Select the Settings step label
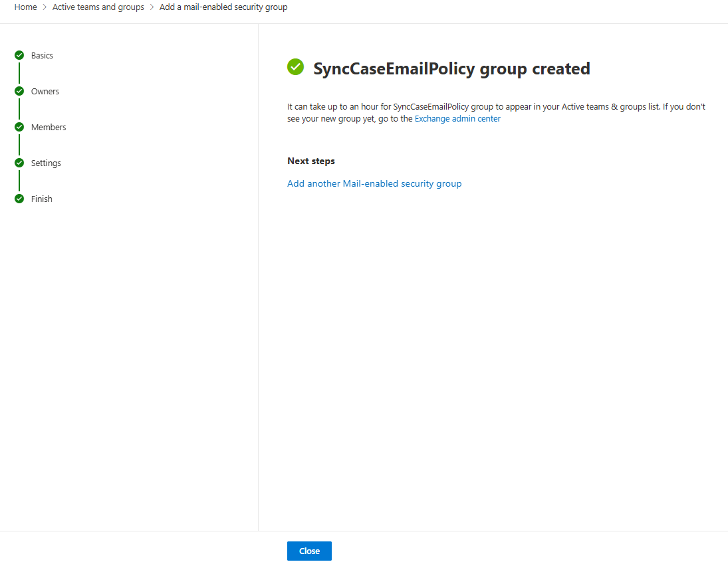The height and width of the screenshot is (562, 728). pyautogui.click(x=46, y=163)
